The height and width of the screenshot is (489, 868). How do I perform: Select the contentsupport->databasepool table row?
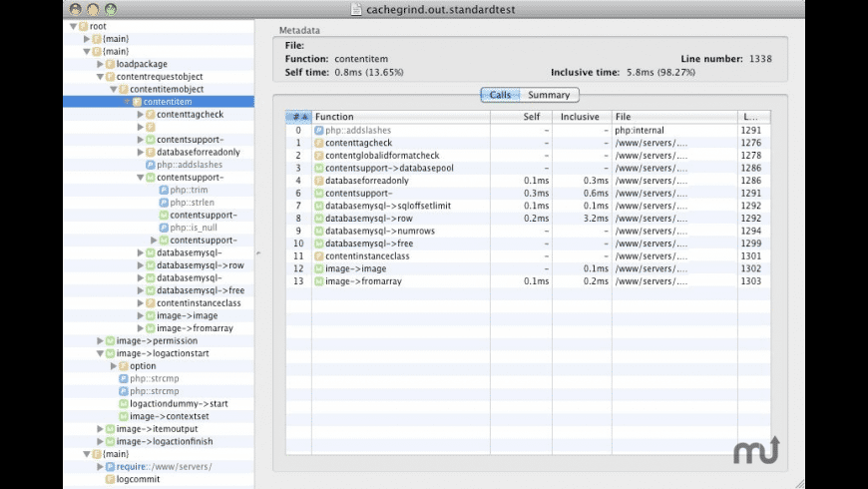click(x=528, y=169)
